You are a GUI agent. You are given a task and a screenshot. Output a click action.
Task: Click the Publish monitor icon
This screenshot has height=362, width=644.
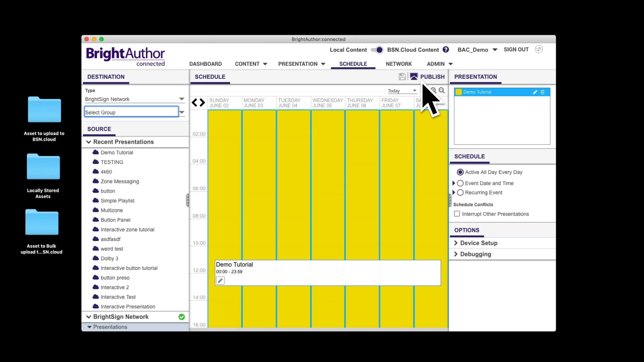point(414,76)
